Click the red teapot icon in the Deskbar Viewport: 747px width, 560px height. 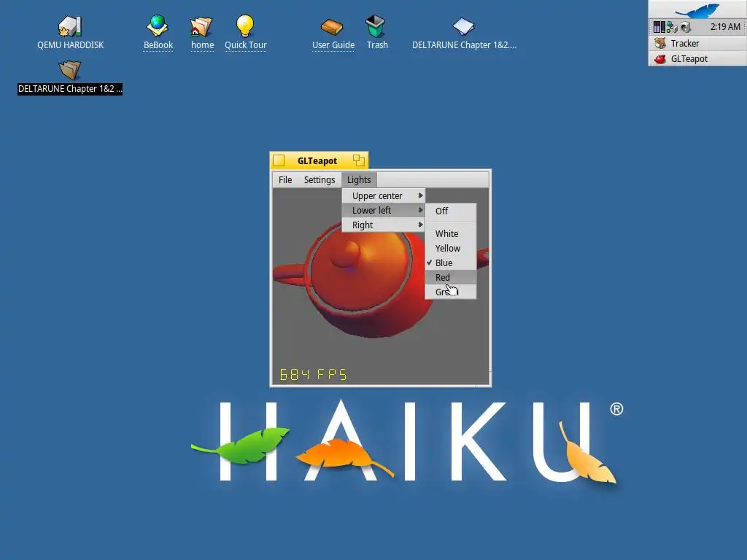pyautogui.click(x=660, y=59)
